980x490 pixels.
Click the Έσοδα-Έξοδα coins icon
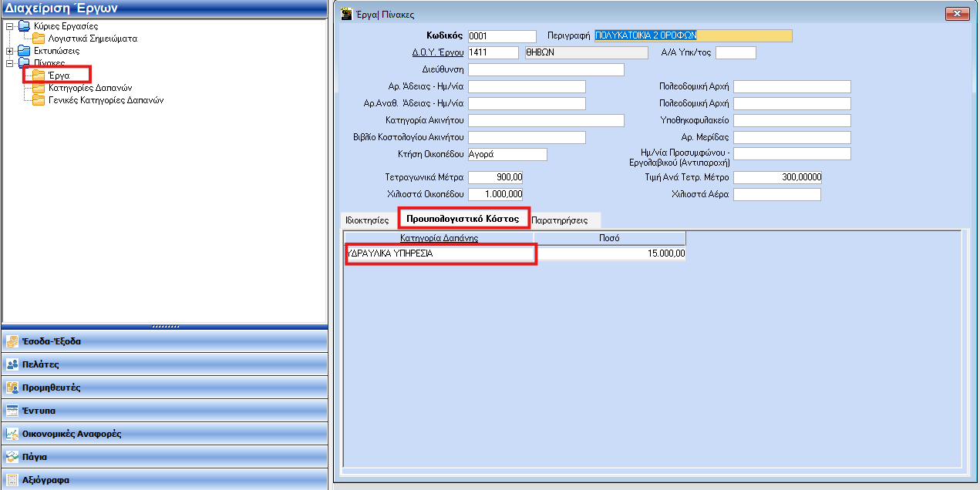tap(12, 341)
